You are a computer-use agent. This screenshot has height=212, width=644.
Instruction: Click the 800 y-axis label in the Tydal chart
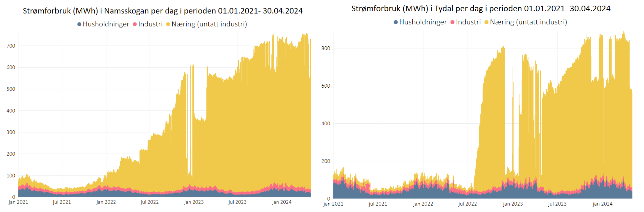(326, 48)
